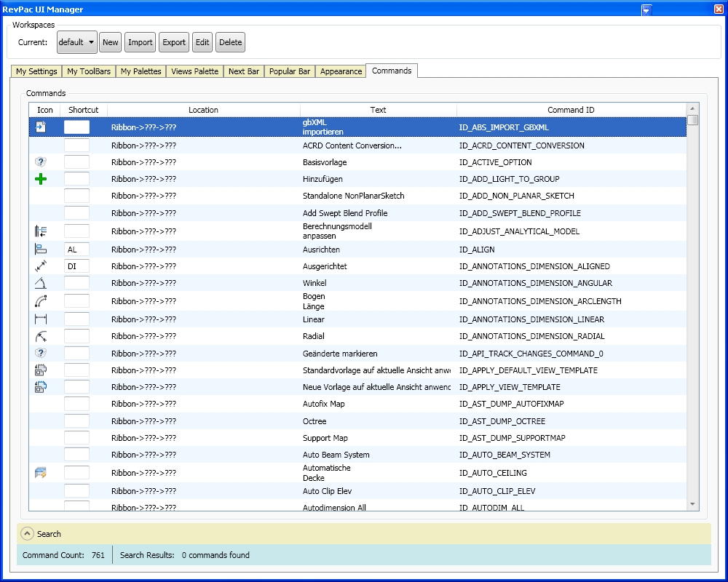Click the Neue Vorlage view template icon

click(x=41, y=386)
